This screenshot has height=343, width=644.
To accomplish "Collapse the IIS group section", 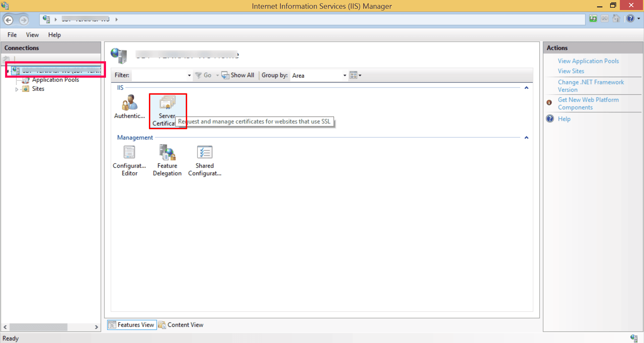I will (x=526, y=88).
